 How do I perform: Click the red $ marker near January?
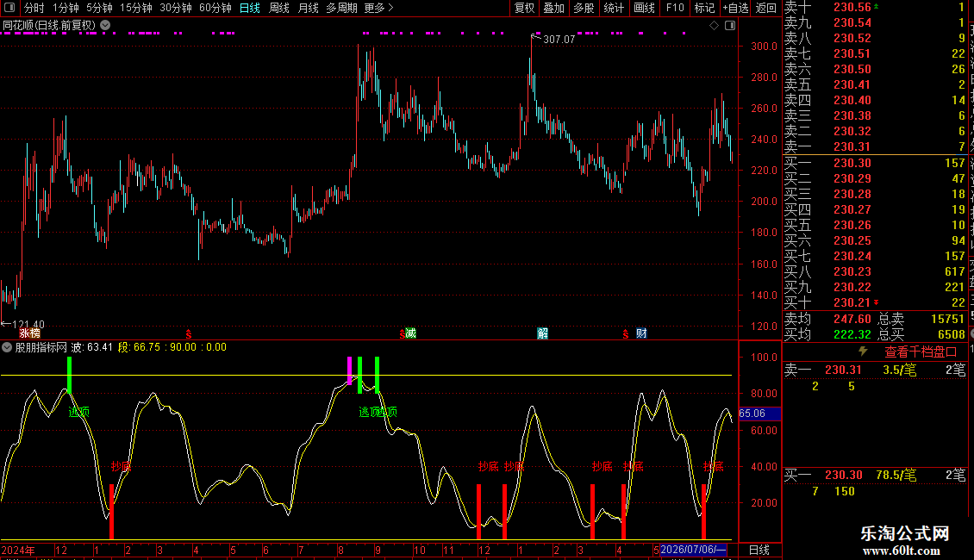pyautogui.click(x=188, y=334)
